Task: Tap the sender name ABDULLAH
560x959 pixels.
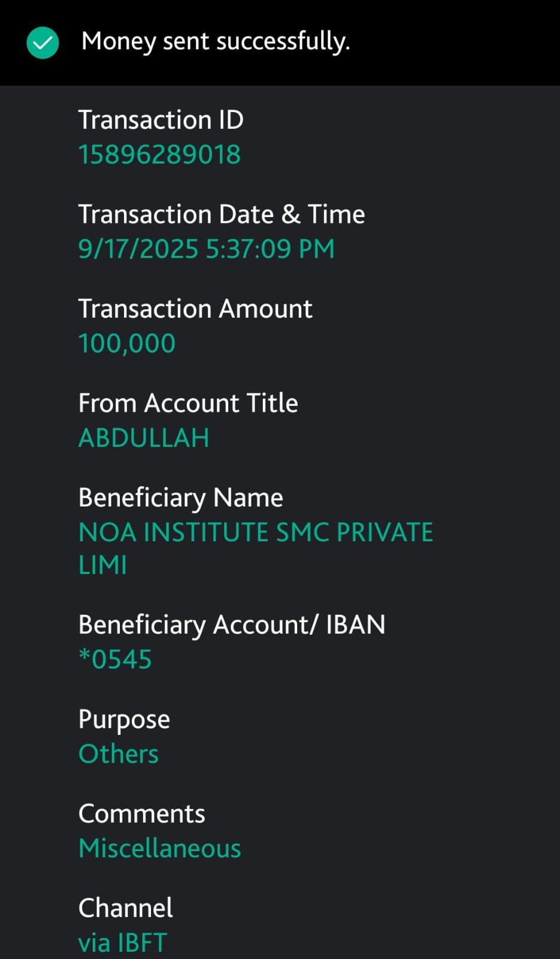Action: (144, 438)
